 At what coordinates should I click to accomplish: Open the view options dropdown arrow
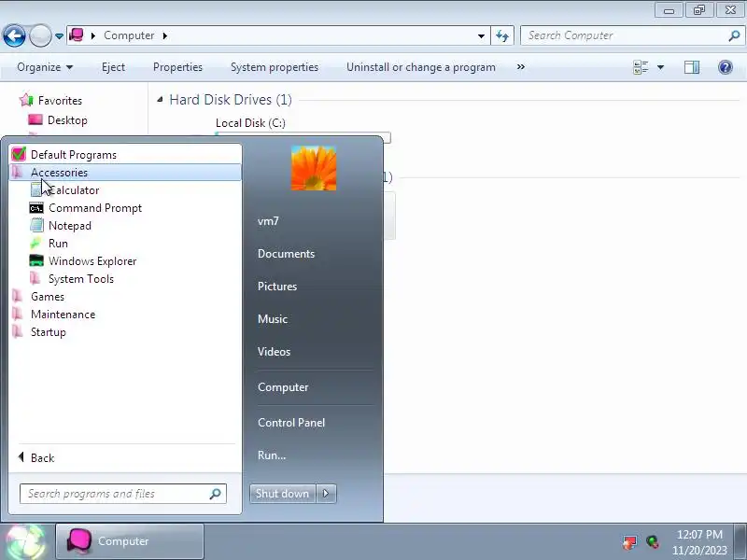pyautogui.click(x=660, y=67)
